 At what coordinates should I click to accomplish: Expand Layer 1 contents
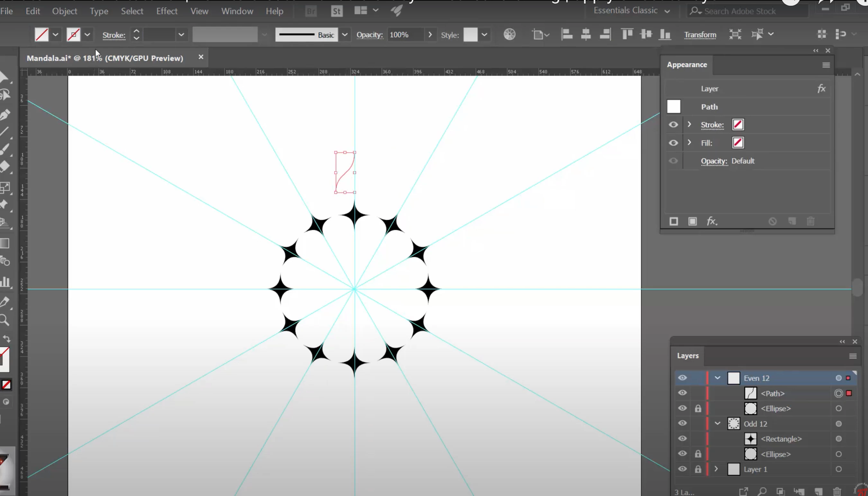[716, 469]
